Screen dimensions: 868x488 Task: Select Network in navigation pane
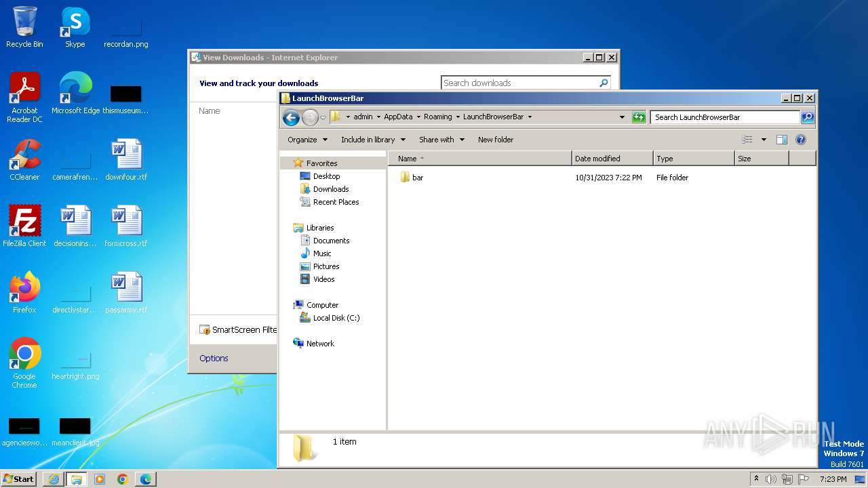320,344
